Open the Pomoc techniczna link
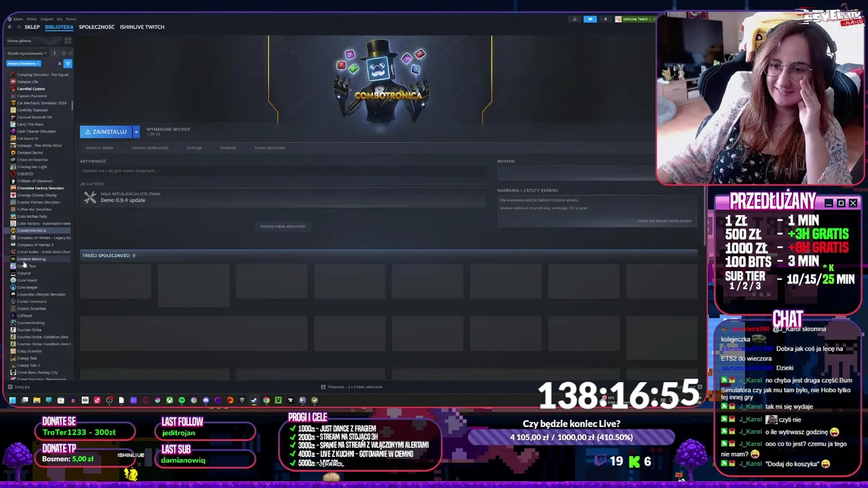Screen dimensions: 868x488 click(x=270, y=148)
